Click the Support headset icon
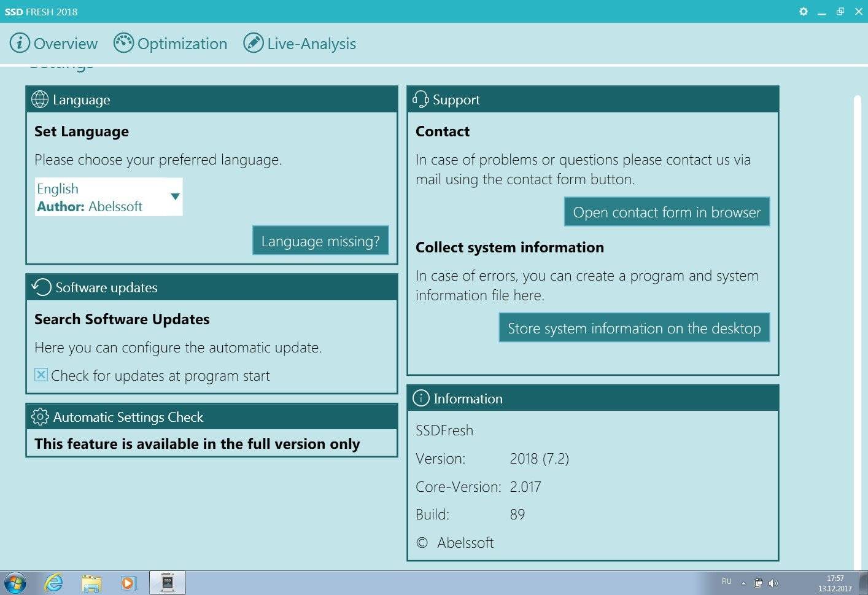This screenshot has height=595, width=868. [420, 99]
